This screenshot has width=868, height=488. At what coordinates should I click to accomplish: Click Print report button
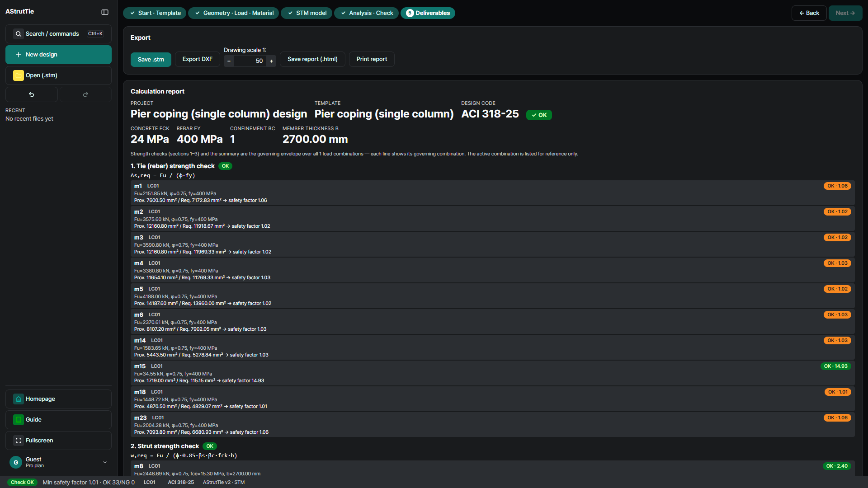[372, 59]
